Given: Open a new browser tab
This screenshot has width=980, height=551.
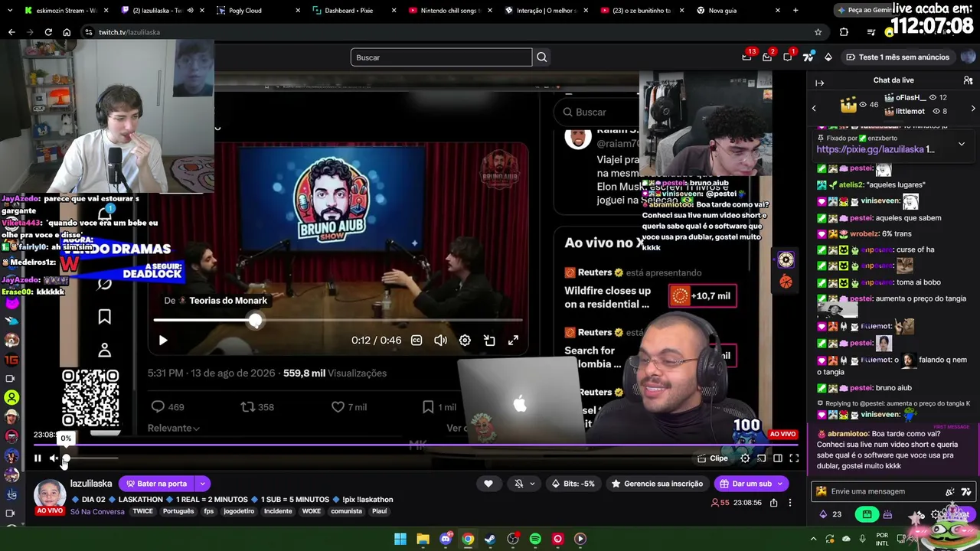Looking at the screenshot, I should pos(795,11).
